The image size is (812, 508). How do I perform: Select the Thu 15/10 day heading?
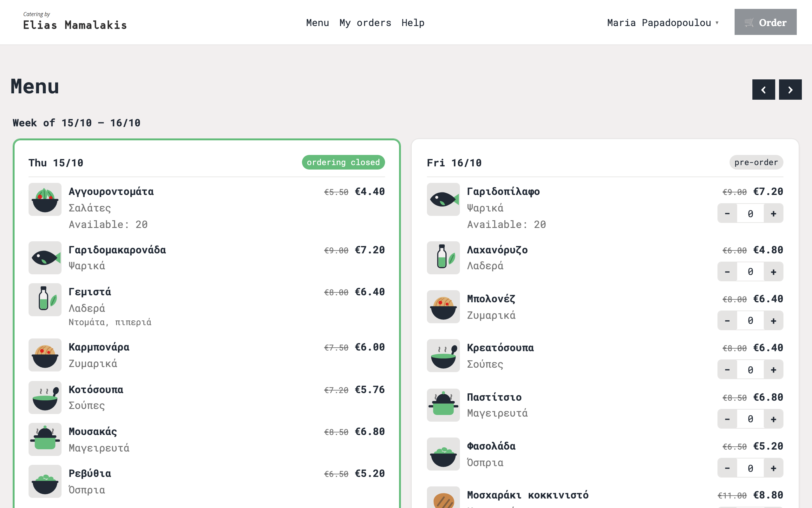[56, 163]
